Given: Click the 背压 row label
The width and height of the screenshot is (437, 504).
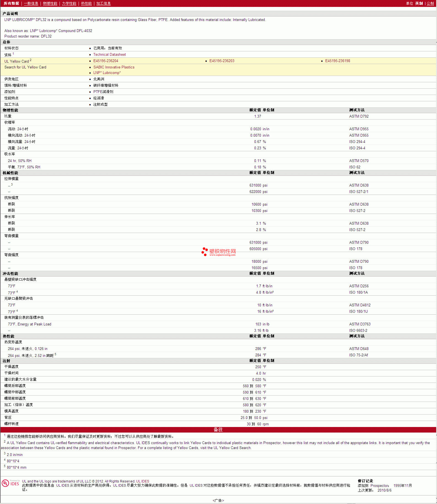Looking at the screenshot, I should click(8, 418).
